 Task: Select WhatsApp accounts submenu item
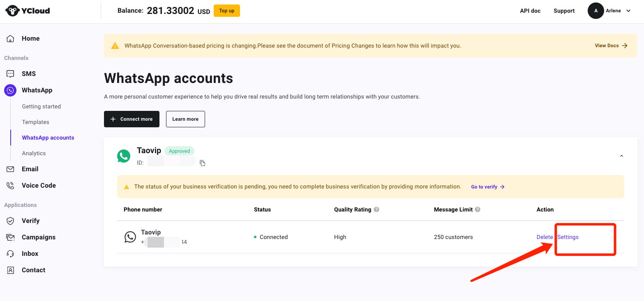[48, 138]
